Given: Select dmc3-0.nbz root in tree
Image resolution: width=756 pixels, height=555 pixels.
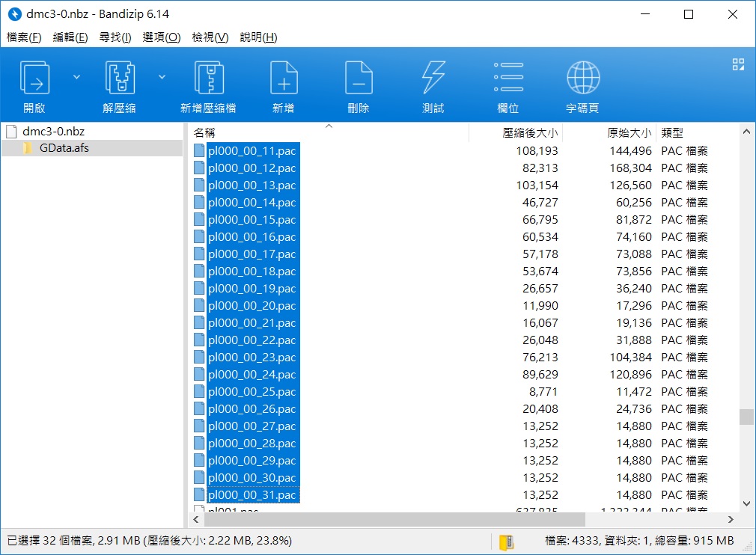Looking at the screenshot, I should tap(53, 132).
